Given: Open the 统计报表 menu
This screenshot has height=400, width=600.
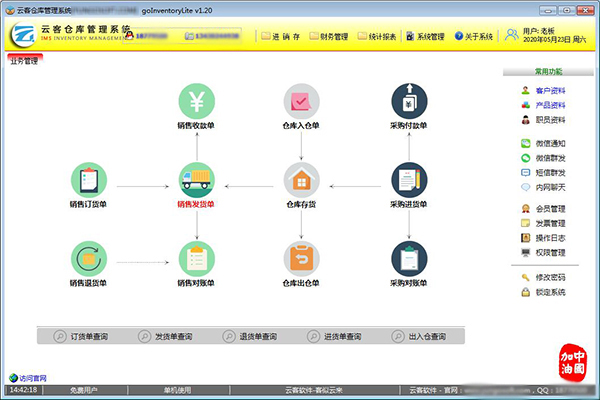Looking at the screenshot, I should point(377,36).
